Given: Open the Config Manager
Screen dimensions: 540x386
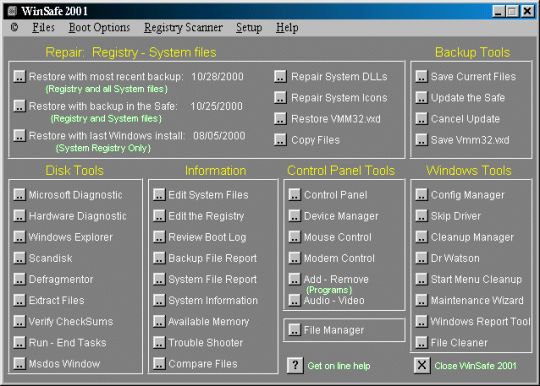Looking at the screenshot, I should (x=421, y=195).
